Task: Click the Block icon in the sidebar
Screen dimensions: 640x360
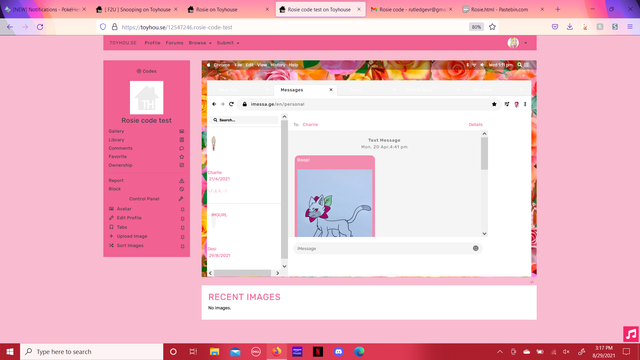Action: click(182, 189)
